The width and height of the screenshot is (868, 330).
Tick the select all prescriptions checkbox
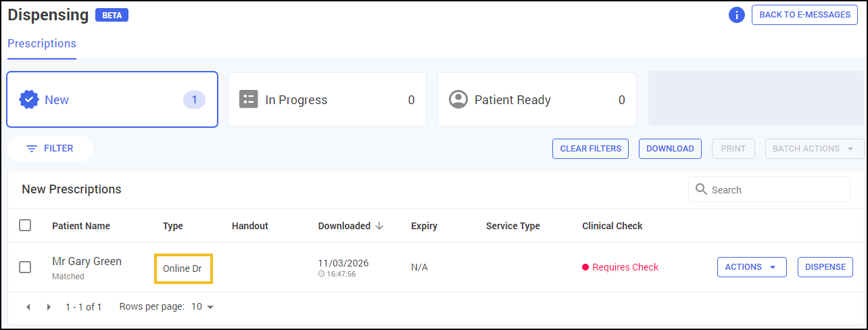pos(25,225)
